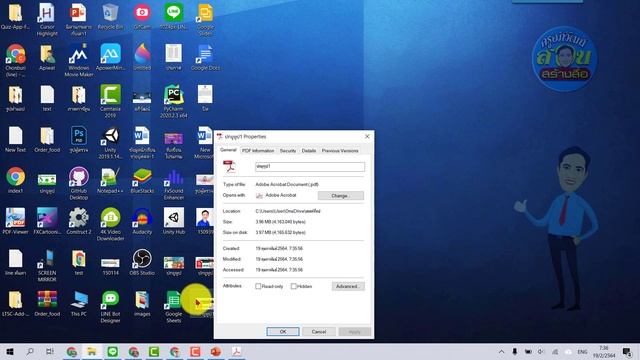Open the Audacity desktop shortcut

pyautogui.click(x=142, y=222)
